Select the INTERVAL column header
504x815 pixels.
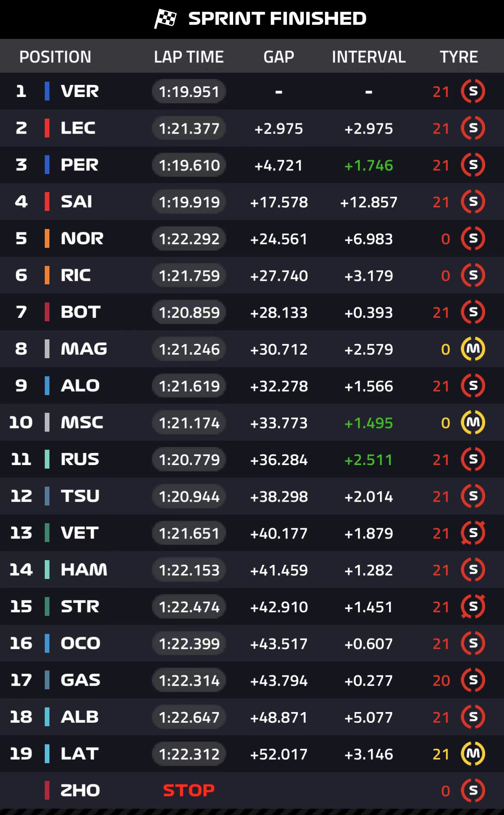click(369, 57)
